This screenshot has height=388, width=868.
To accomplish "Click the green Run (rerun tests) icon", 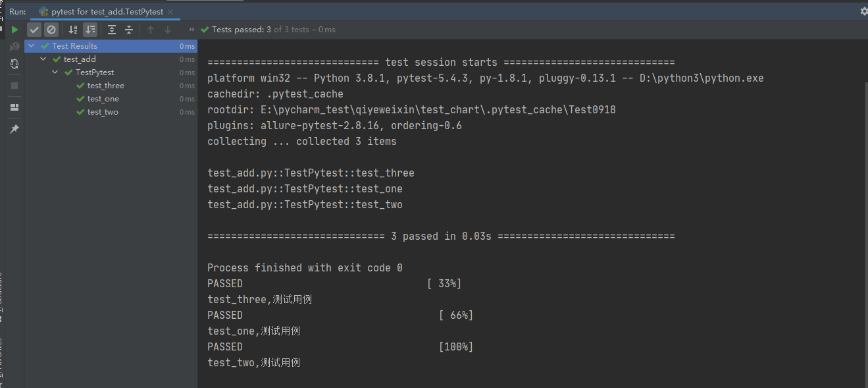I will (x=14, y=30).
